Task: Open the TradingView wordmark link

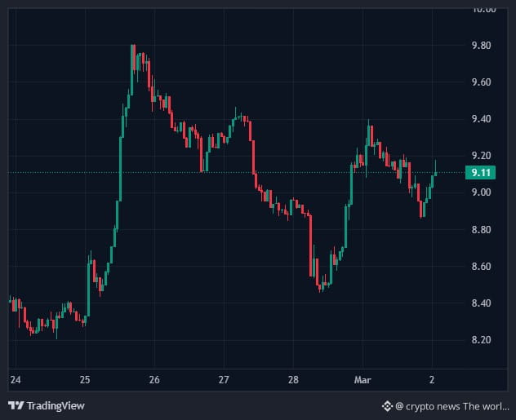Action: (56, 406)
